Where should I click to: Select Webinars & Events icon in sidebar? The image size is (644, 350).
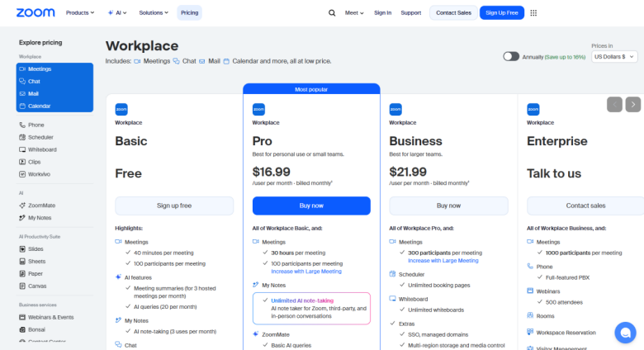[22, 317]
